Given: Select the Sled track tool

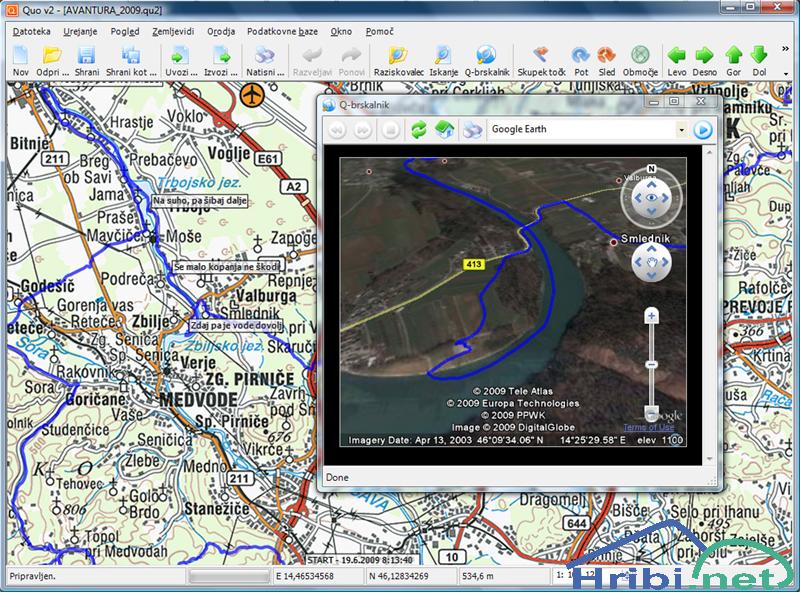Looking at the screenshot, I should [x=607, y=60].
